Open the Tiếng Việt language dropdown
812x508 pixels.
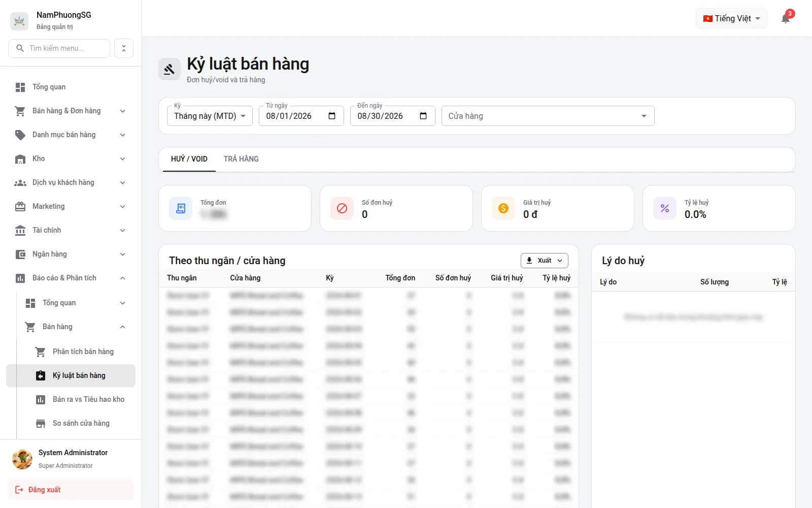click(x=731, y=18)
